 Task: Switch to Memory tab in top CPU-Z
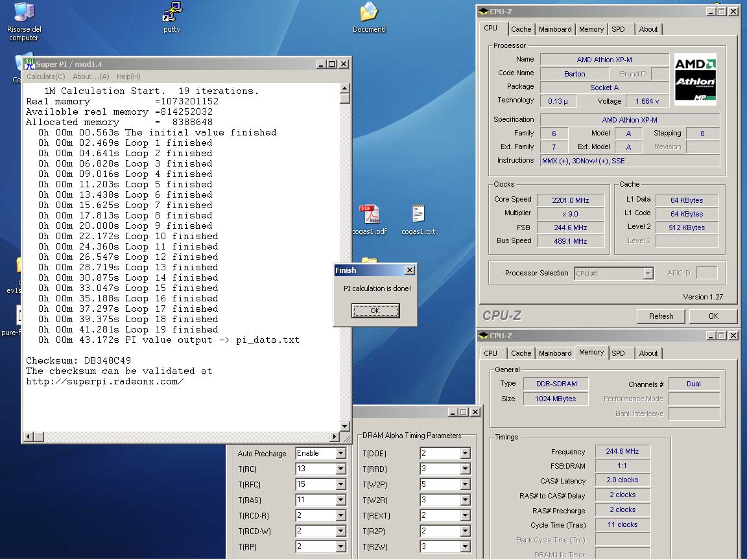point(591,30)
